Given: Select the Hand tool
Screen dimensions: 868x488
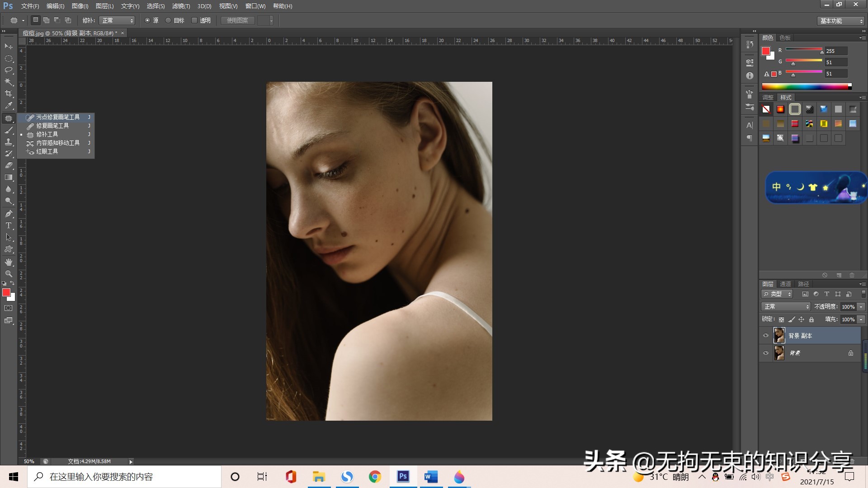Looking at the screenshot, I should 9,262.
